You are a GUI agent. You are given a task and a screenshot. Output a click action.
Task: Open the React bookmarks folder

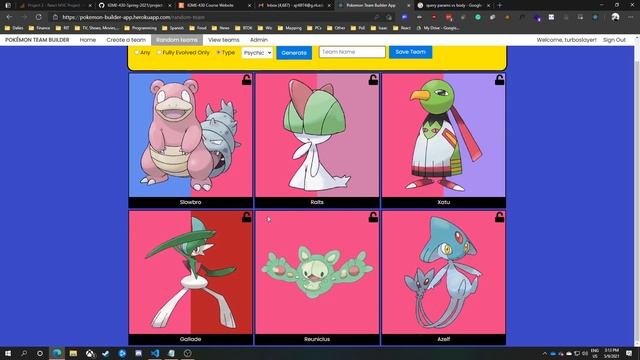point(402,28)
